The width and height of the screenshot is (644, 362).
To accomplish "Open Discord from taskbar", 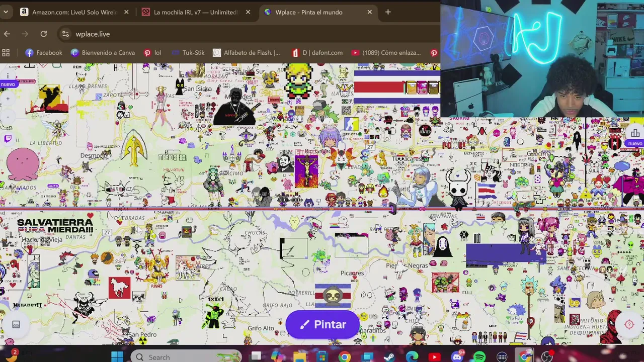I will pyautogui.click(x=457, y=357).
